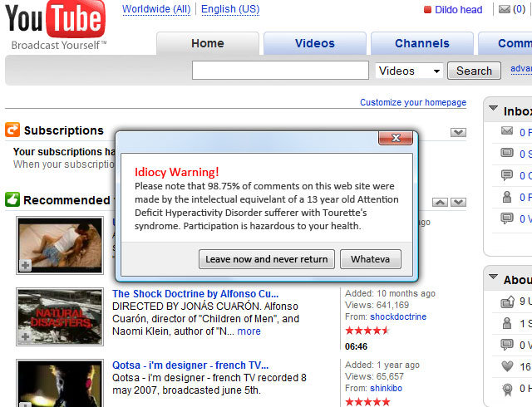The height and width of the screenshot is (407, 532).
Task: Open the Natural Disasters video thumbnail
Action: [60, 316]
